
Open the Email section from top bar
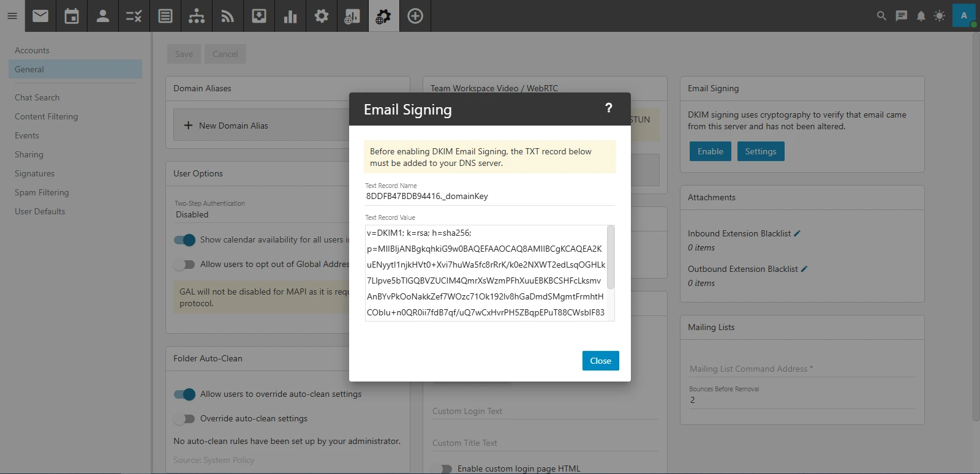click(40, 16)
